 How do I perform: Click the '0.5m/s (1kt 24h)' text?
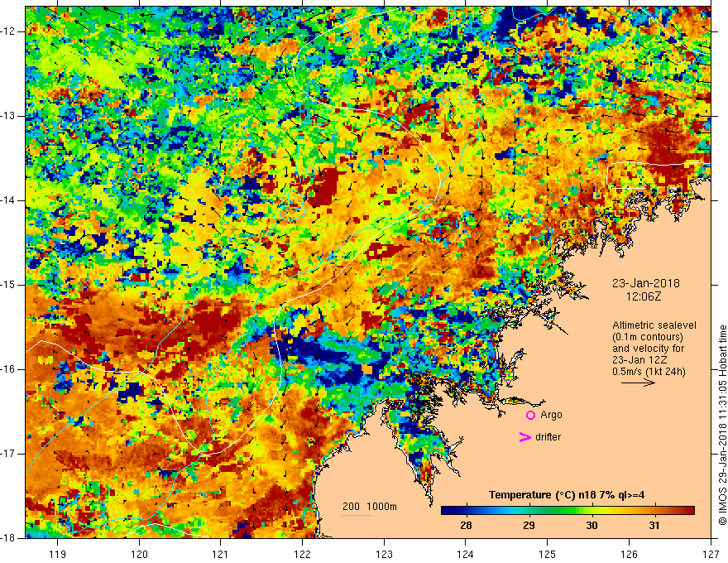(x=649, y=372)
